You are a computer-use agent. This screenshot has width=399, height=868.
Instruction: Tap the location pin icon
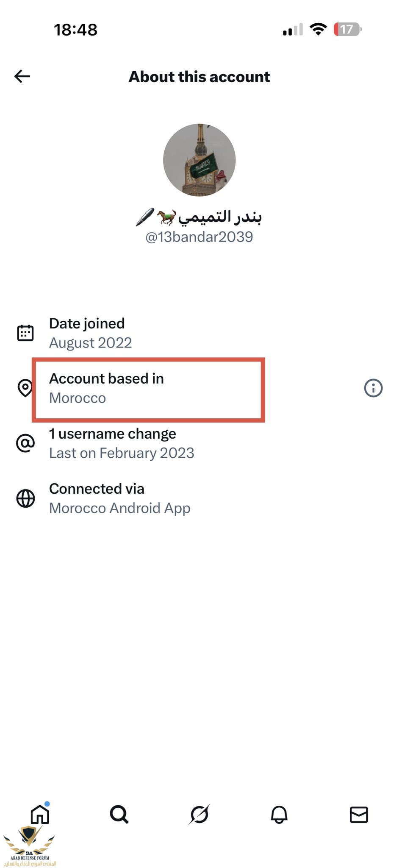[25, 388]
